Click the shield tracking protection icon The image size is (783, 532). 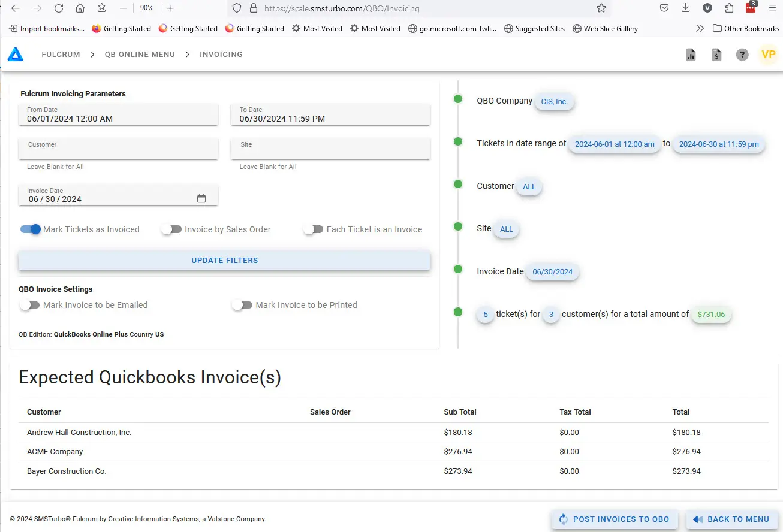tap(237, 8)
